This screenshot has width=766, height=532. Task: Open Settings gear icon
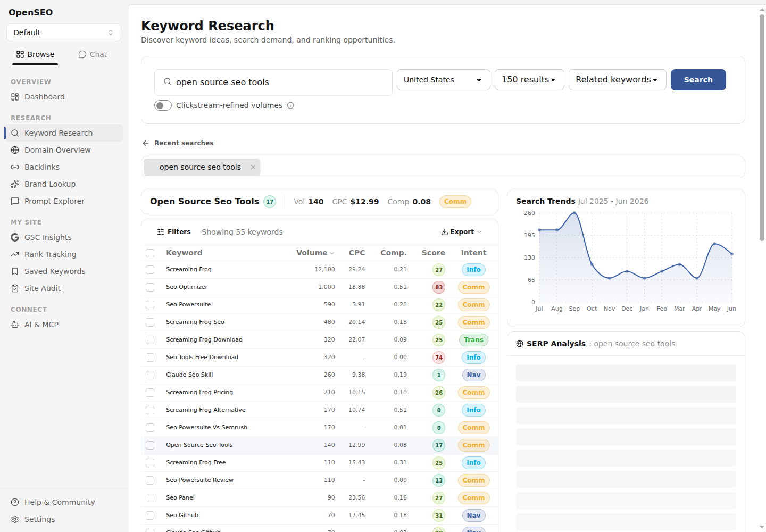15,519
